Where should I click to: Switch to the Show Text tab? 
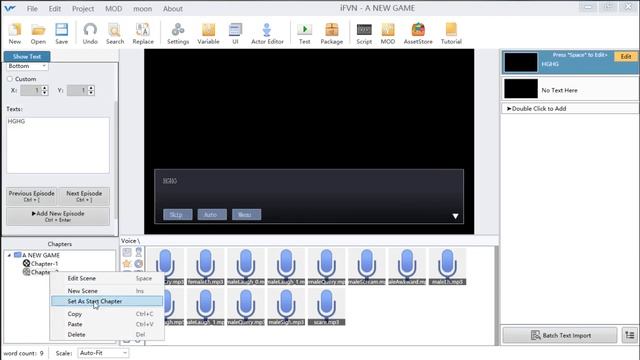[x=27, y=56]
